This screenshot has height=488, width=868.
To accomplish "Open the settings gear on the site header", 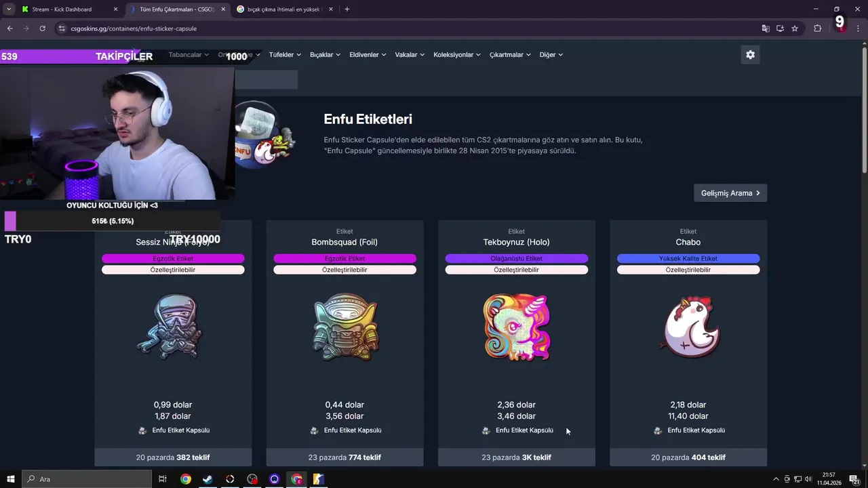I will (750, 55).
